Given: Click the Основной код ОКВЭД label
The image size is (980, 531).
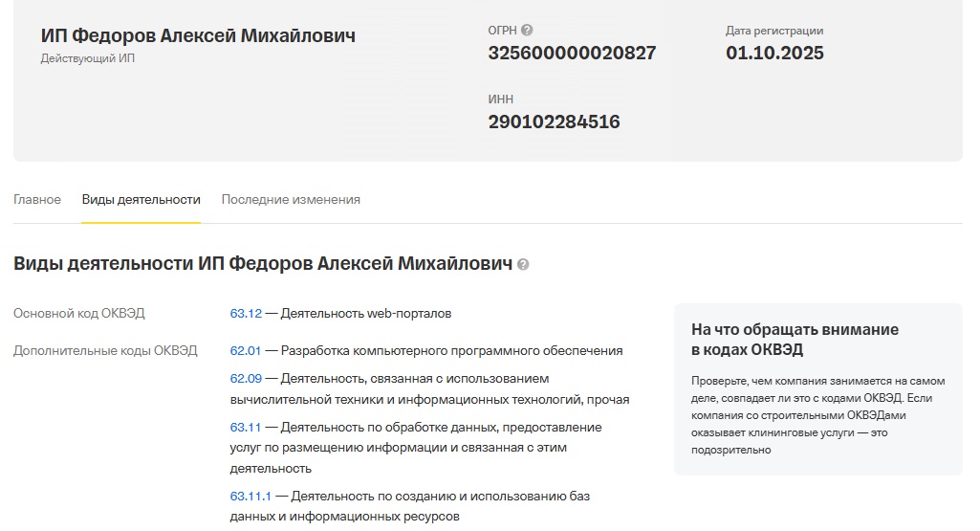Looking at the screenshot, I should pos(78,314).
